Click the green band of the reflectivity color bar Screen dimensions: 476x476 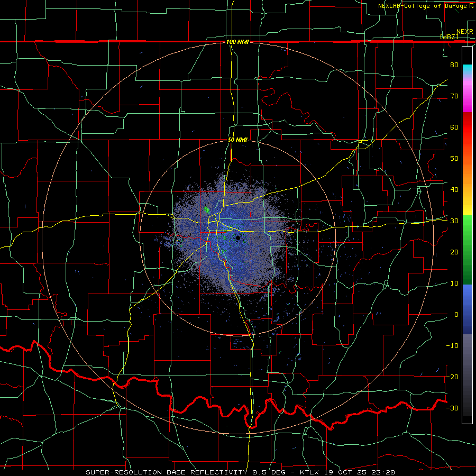(467, 250)
